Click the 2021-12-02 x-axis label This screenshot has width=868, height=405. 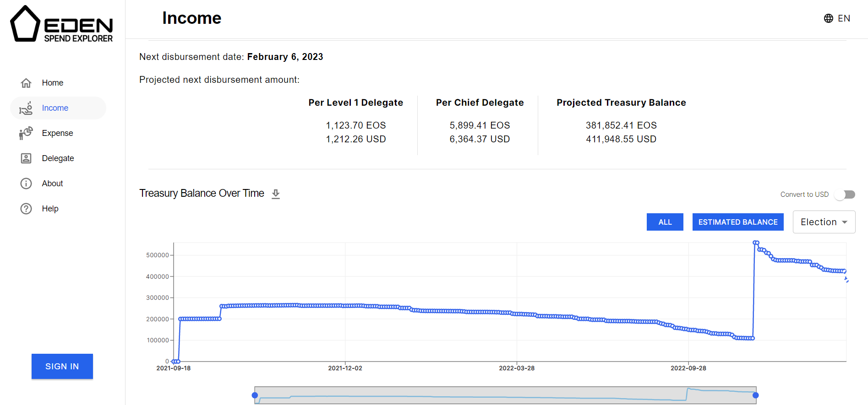tap(345, 368)
